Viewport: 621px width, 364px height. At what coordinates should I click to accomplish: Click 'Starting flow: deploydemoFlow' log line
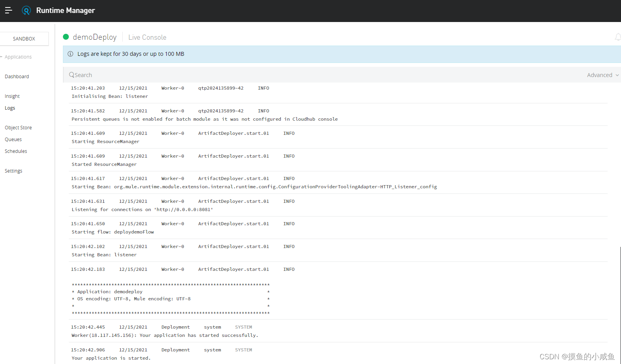[113, 232]
